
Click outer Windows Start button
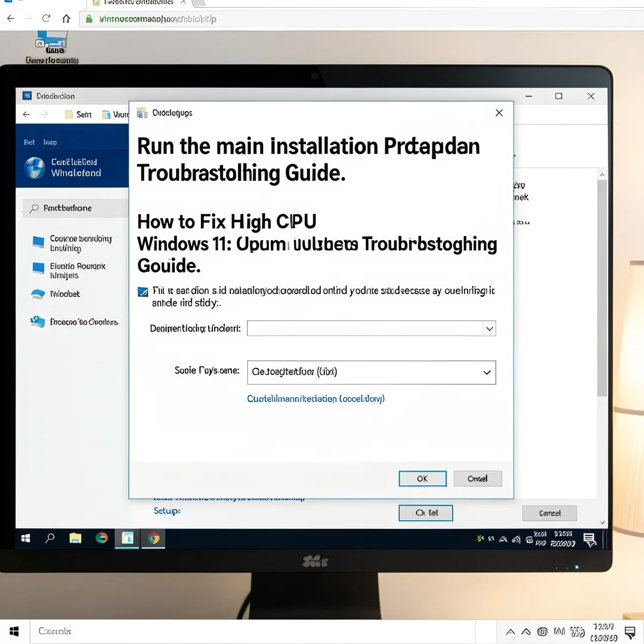click(14, 631)
